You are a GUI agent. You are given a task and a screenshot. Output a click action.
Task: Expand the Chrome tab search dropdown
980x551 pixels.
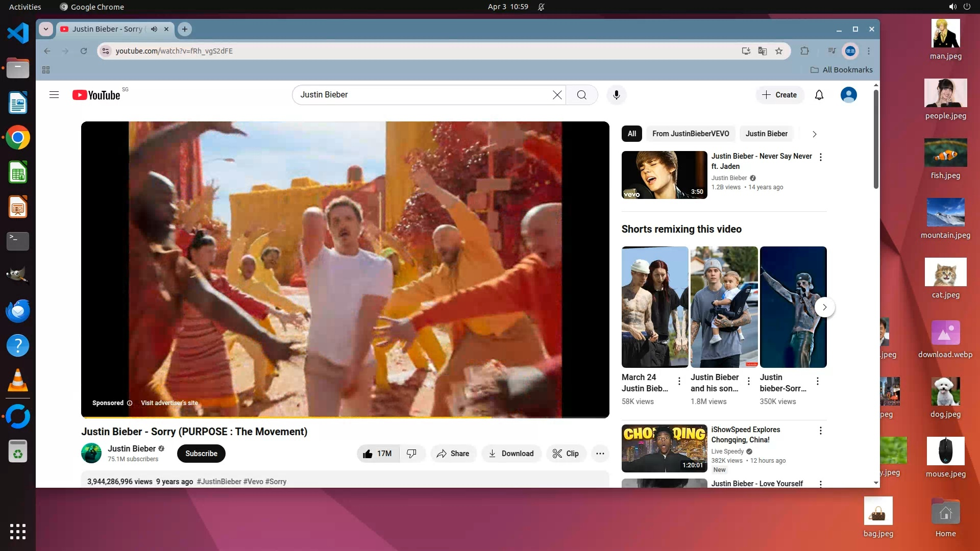pos(46,29)
